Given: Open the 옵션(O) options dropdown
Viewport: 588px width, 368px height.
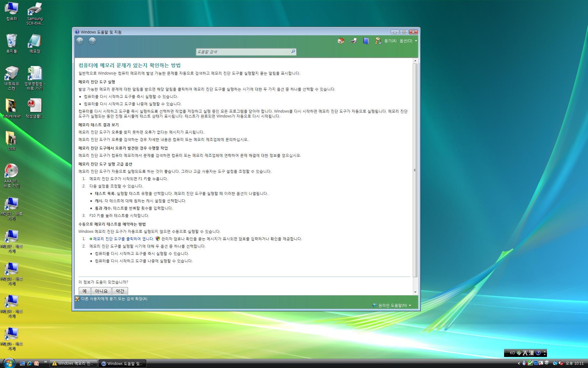Looking at the screenshot, I should pos(408,41).
